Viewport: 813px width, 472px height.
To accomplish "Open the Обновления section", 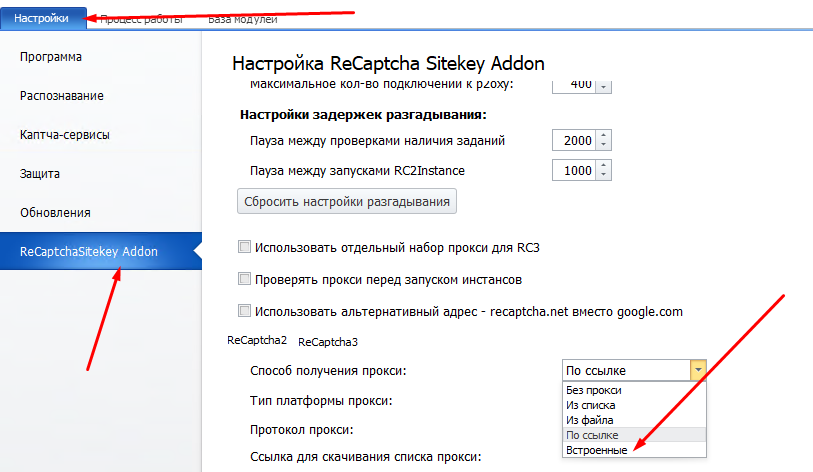I will click(x=55, y=213).
